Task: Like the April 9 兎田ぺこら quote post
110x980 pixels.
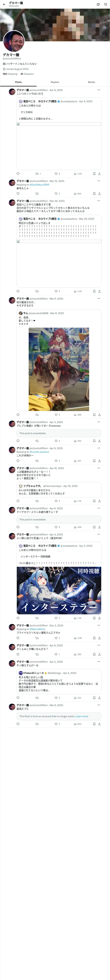Action: 56,173
